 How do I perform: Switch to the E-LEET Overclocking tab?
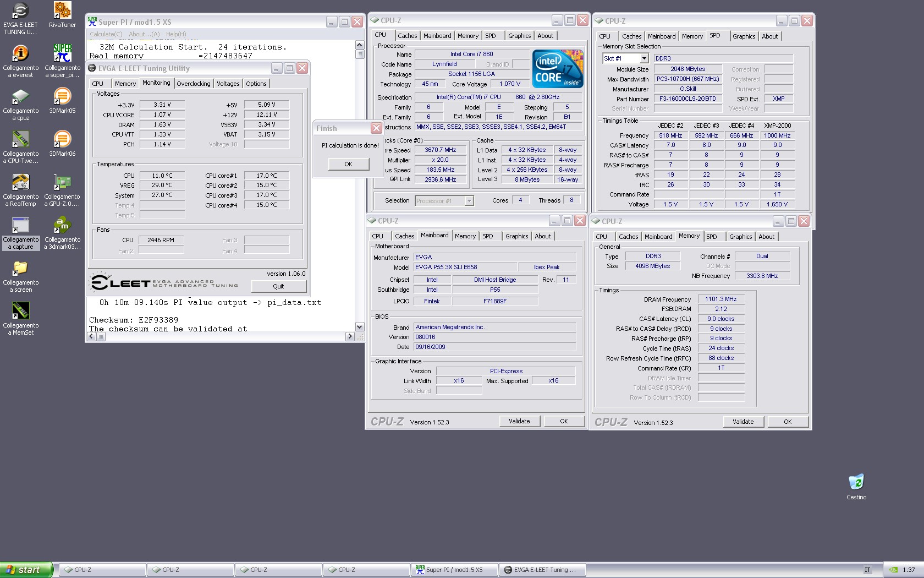(194, 84)
